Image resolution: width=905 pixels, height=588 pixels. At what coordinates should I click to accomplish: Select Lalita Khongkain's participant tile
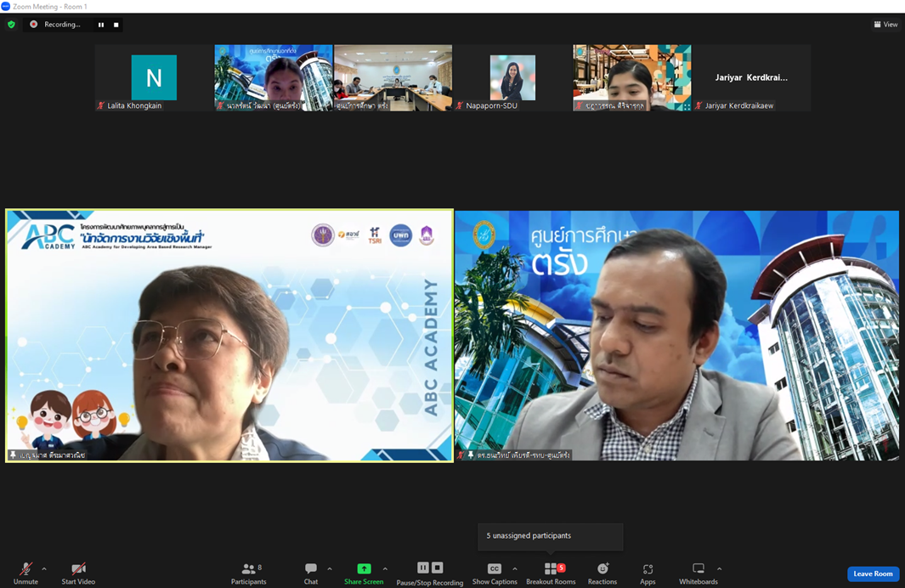click(154, 78)
